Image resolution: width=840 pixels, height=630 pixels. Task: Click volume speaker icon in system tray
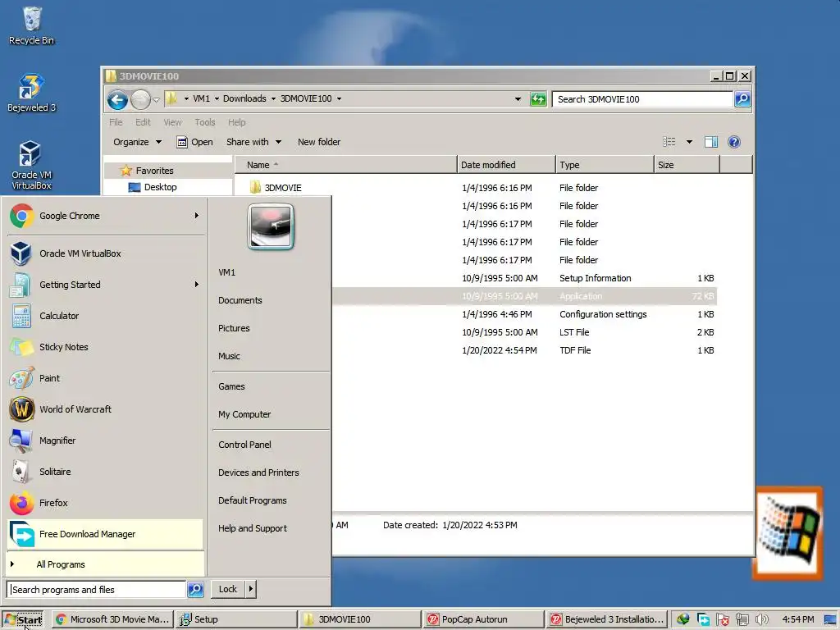coord(762,619)
